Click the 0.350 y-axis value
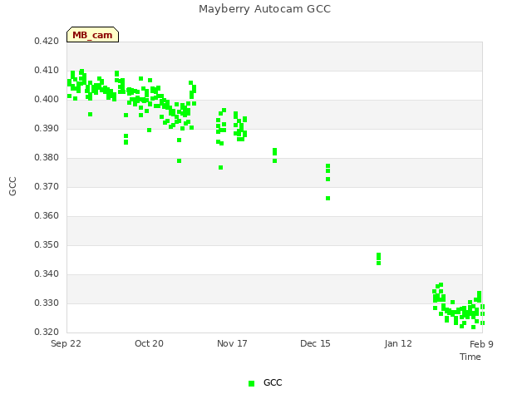The width and height of the screenshot is (532, 399). (x=47, y=244)
